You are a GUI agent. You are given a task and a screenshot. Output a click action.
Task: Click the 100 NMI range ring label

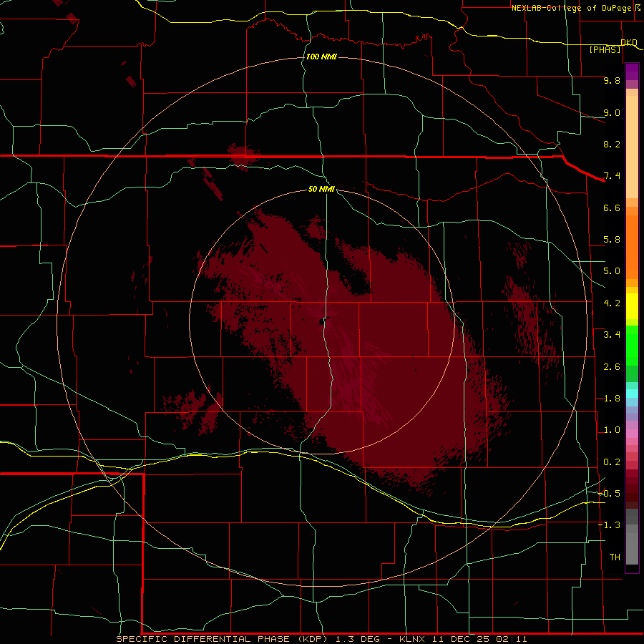[321, 57]
